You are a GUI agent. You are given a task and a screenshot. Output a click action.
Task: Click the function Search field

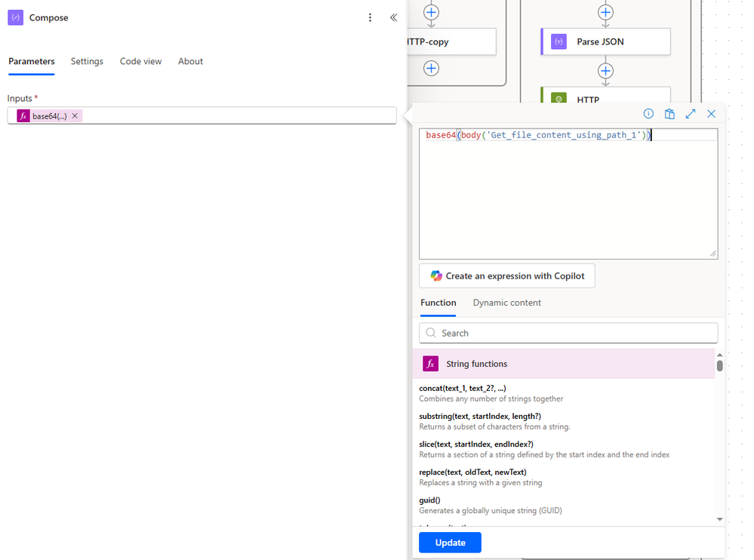568,333
